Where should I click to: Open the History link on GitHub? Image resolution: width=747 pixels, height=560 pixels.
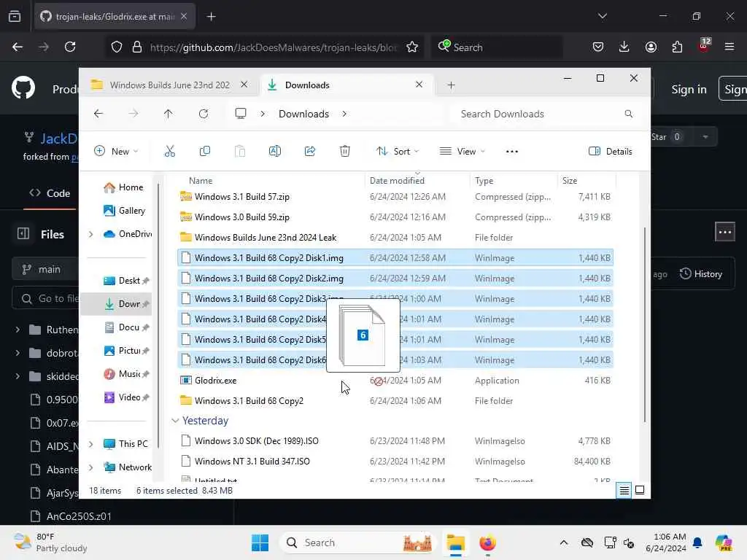[x=701, y=274]
